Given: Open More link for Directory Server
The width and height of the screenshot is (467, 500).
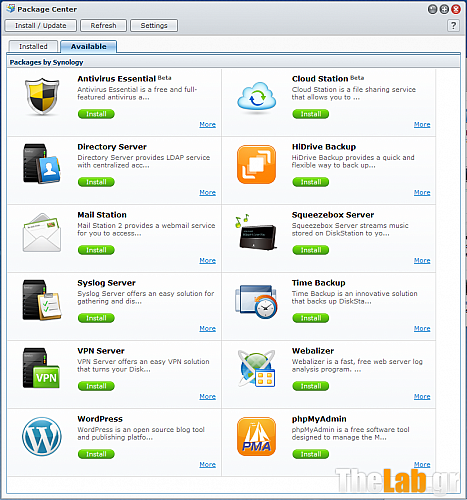Looking at the screenshot, I should [x=208, y=192].
